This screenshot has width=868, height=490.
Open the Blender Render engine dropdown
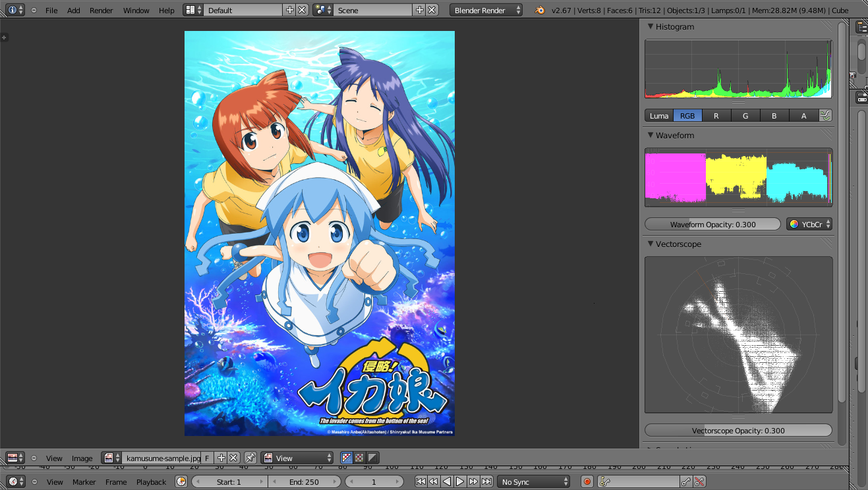click(x=486, y=10)
